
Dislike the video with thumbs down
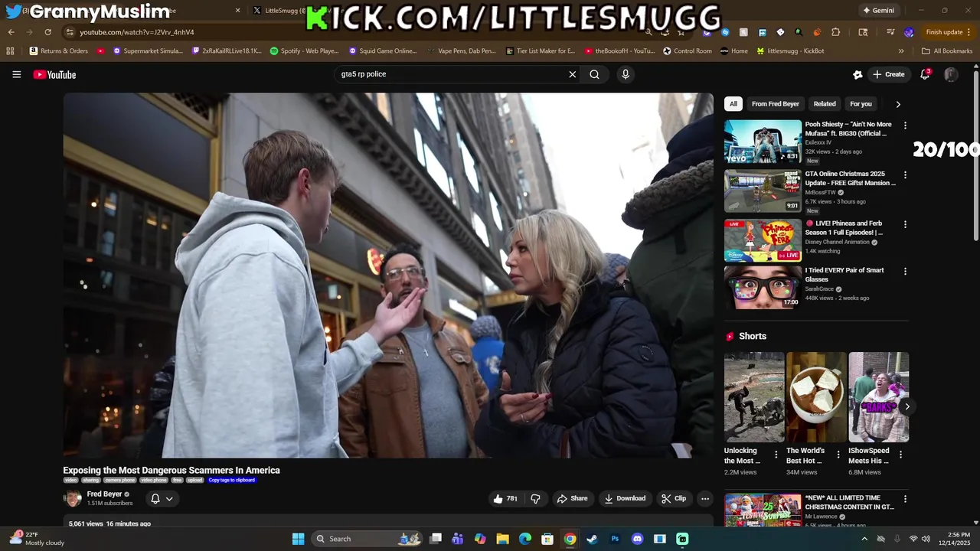pos(535,498)
